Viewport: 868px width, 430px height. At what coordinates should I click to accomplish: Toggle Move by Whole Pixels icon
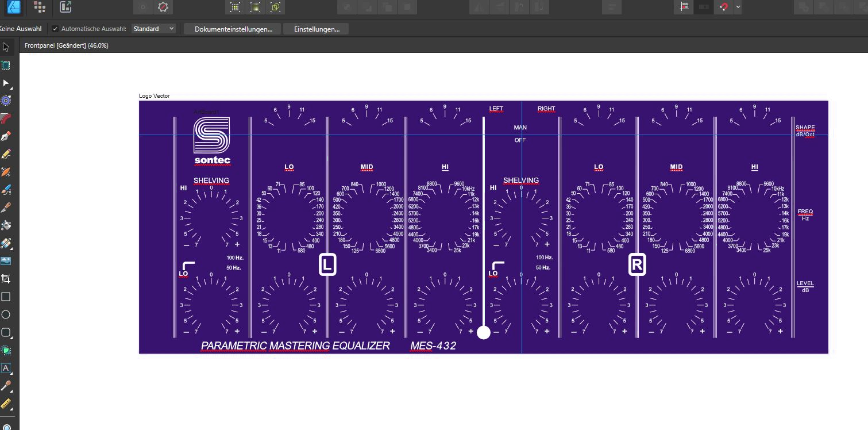pyautogui.click(x=703, y=7)
